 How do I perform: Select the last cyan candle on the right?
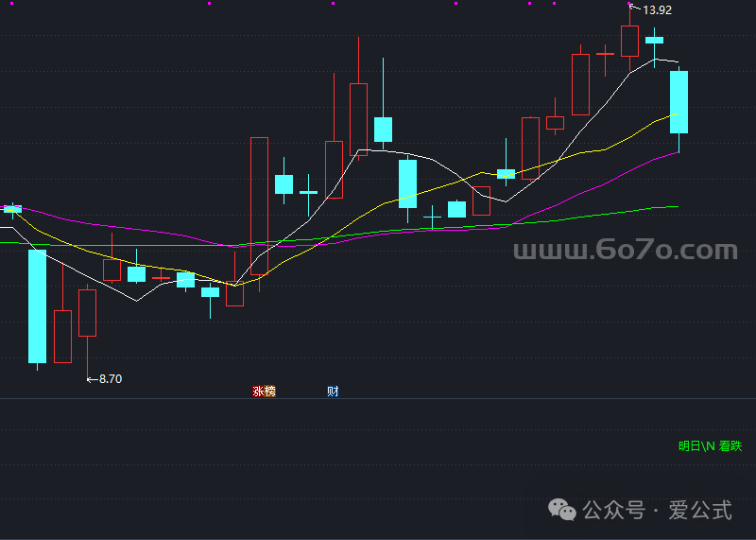tap(679, 102)
